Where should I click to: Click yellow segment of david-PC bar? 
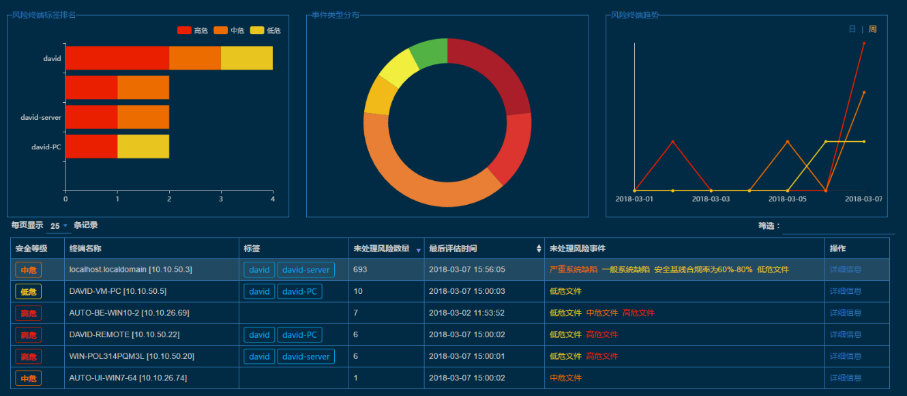143,146
